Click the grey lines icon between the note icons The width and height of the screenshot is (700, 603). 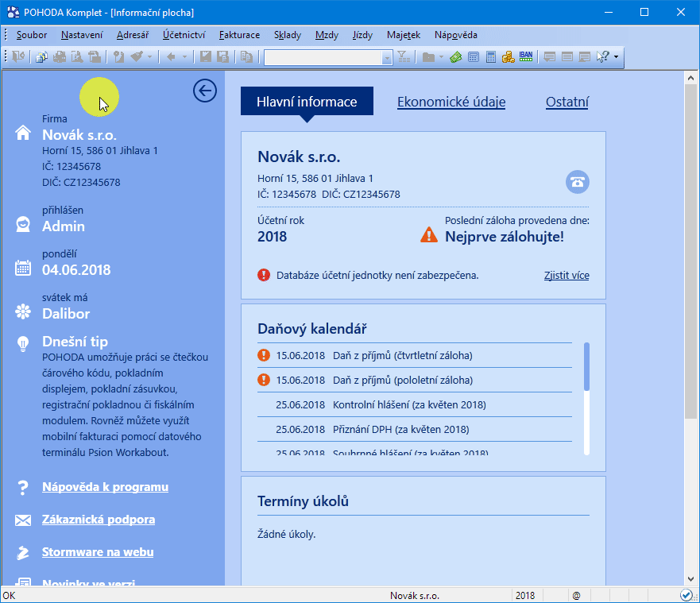(x=567, y=56)
